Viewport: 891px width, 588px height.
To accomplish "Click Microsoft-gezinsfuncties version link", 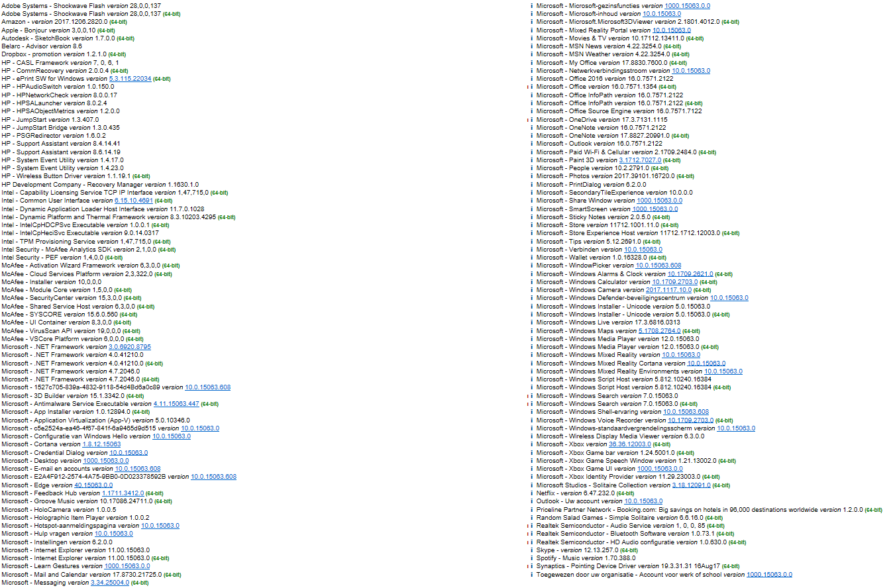I will (688, 6).
